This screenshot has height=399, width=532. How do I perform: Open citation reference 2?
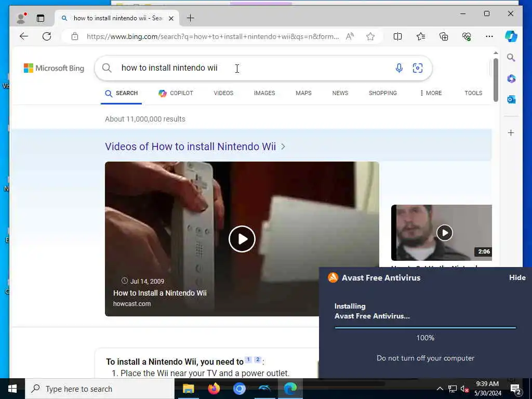(x=258, y=360)
